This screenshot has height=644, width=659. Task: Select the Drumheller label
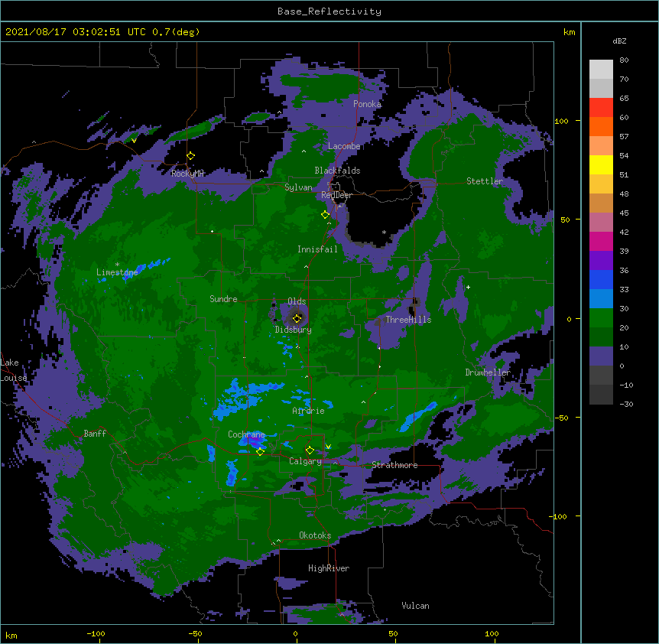tap(488, 372)
